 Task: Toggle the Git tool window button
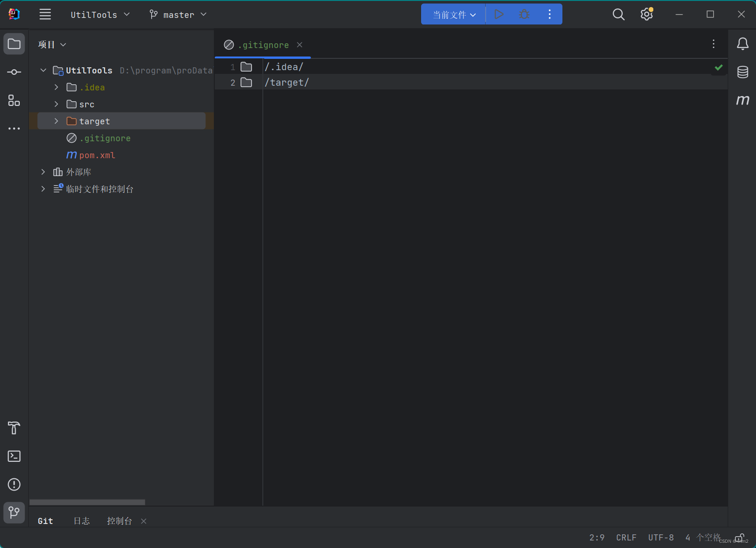14,512
